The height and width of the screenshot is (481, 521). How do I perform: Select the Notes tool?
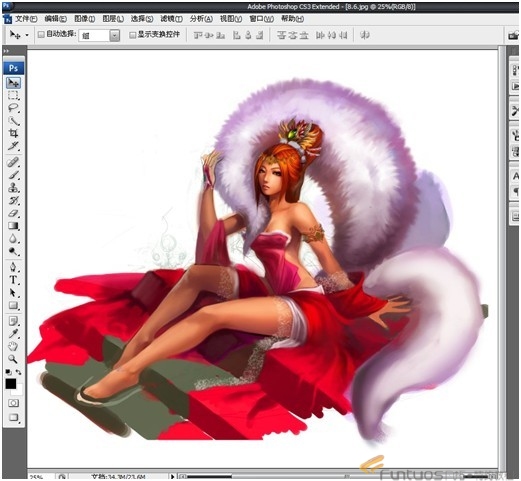pyautogui.click(x=13, y=321)
